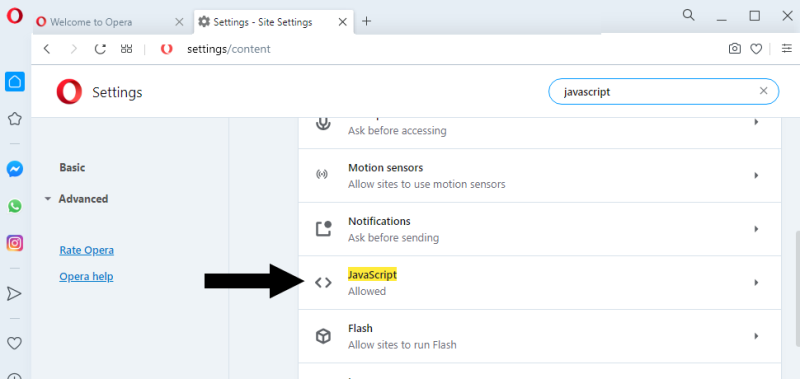The height and width of the screenshot is (379, 800).
Task: Open a new tab with plus button
Action: click(366, 21)
